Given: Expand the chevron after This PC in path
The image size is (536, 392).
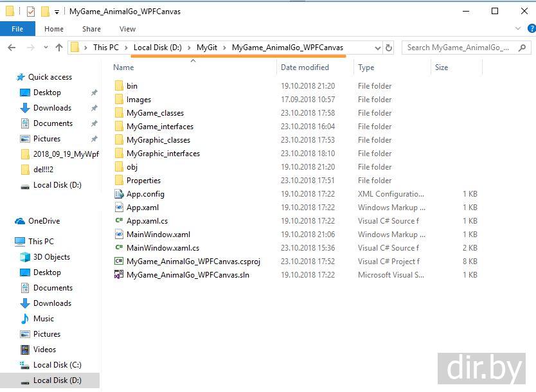Looking at the screenshot, I should pos(126,48).
